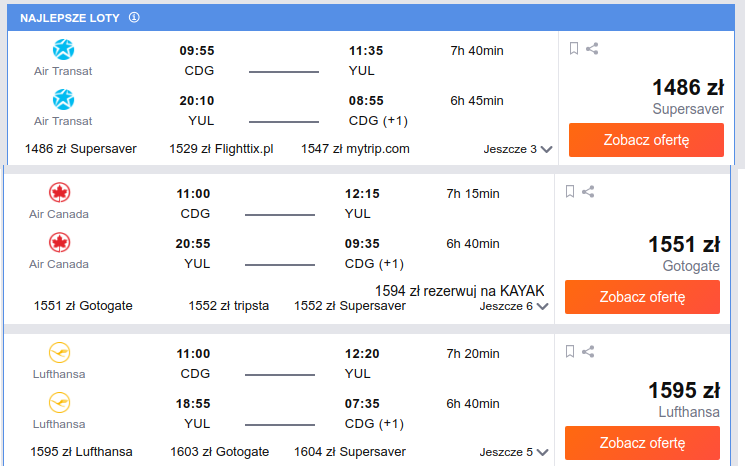745x466 pixels.
Task: Bookmark the Air Canada 1551 zł flight
Action: [570, 191]
